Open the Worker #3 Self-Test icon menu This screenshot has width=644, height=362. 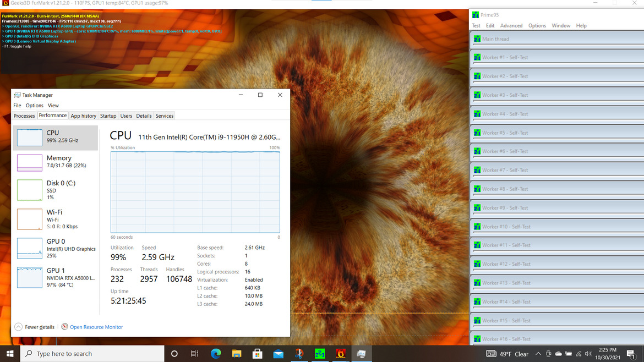(477, 95)
